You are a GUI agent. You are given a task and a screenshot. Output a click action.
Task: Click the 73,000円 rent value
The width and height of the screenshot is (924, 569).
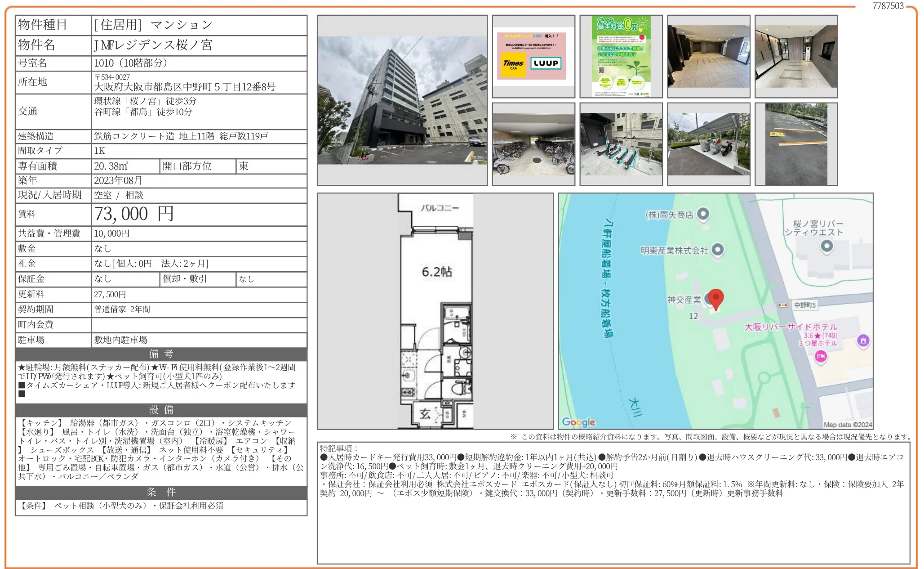(x=133, y=214)
